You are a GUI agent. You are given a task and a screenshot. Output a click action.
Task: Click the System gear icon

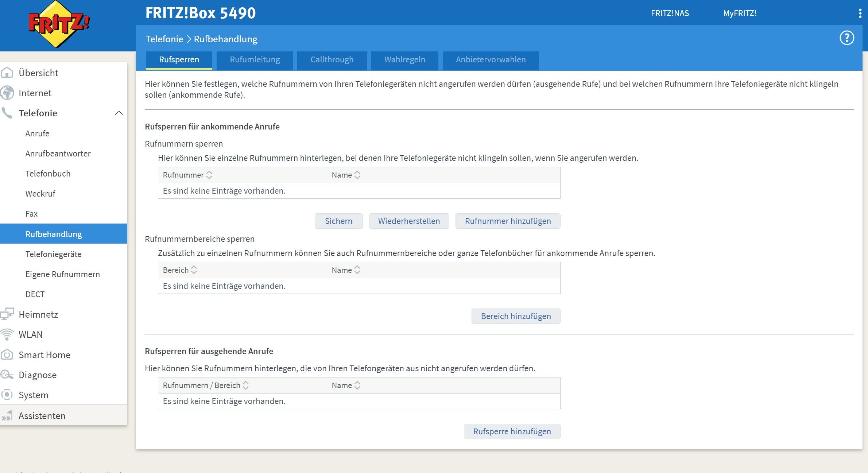(x=7, y=395)
